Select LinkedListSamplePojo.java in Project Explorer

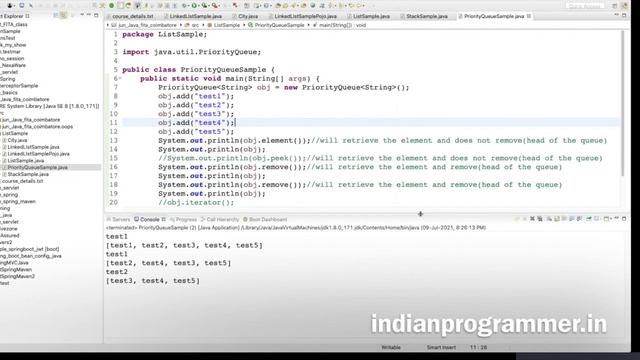[x=38, y=154]
